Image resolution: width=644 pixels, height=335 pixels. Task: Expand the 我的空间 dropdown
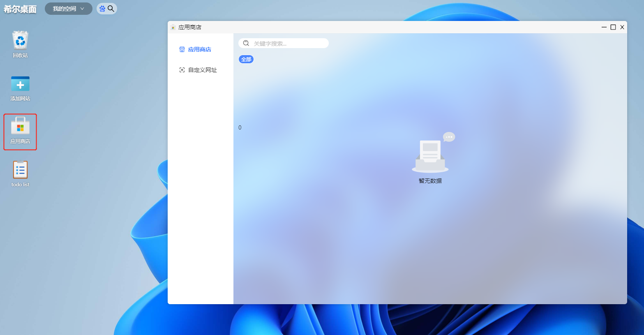click(68, 9)
